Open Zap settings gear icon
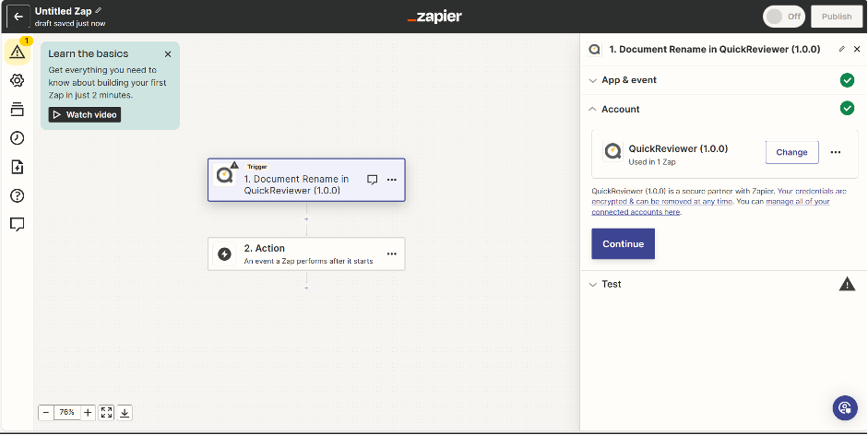 (x=17, y=81)
